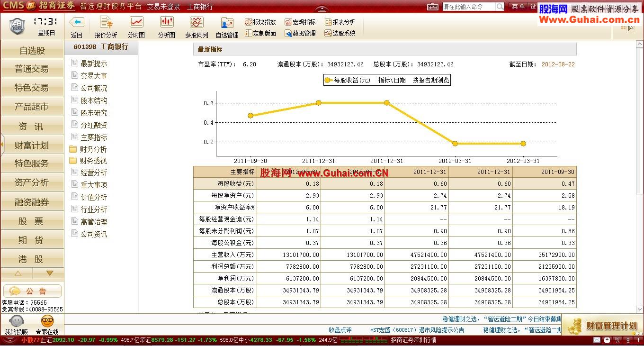Screen dimensions: 644x346
Task: Click the 返回 back arrow icon
Action: click(76, 22)
